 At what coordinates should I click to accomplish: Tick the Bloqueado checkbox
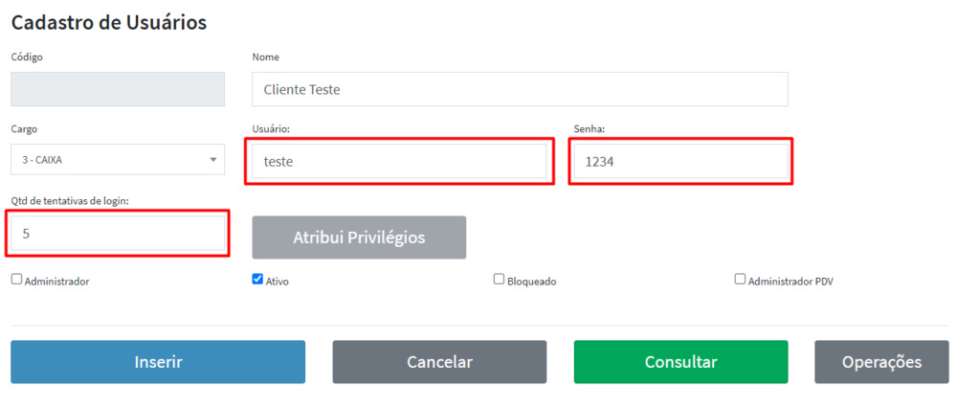[499, 280]
